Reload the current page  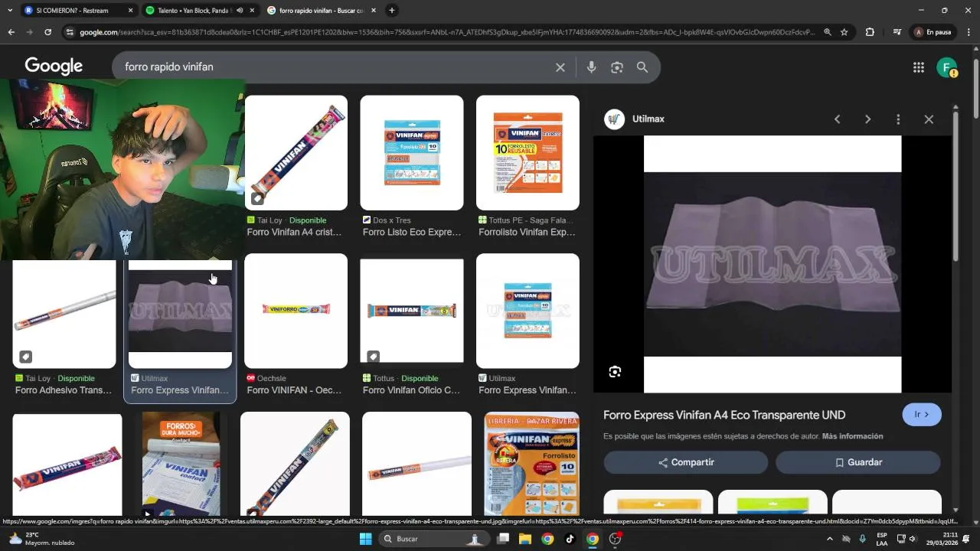point(47,32)
